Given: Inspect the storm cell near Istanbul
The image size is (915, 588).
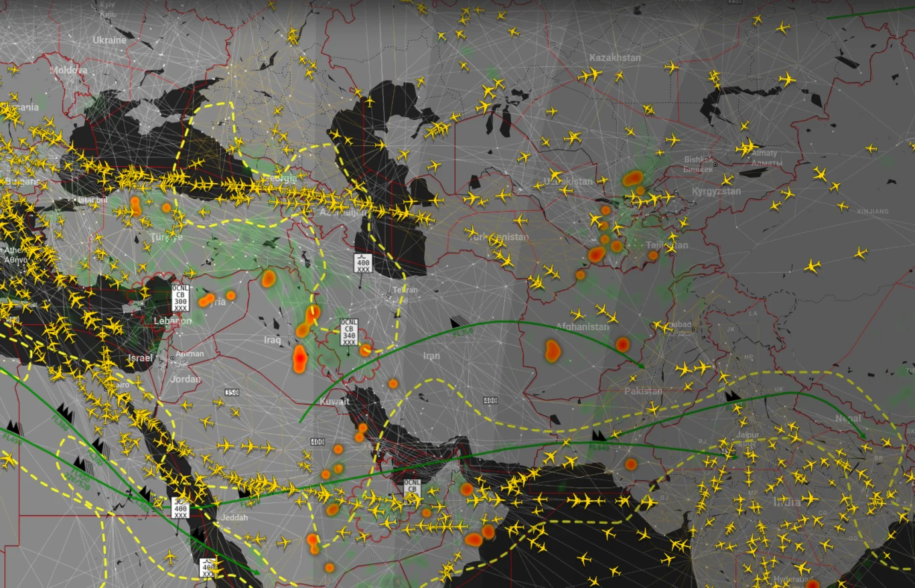Looking at the screenshot, I should pyautogui.click(x=135, y=205).
